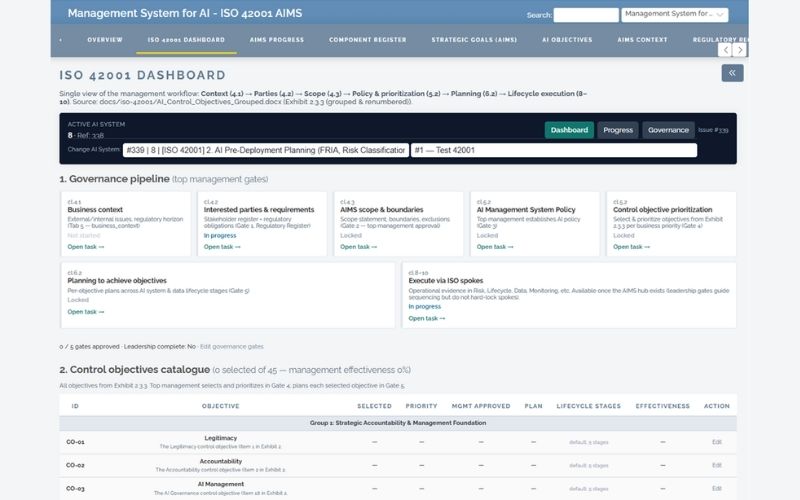Click the 'In progress' status under Execute via ISO spokes

point(424,307)
